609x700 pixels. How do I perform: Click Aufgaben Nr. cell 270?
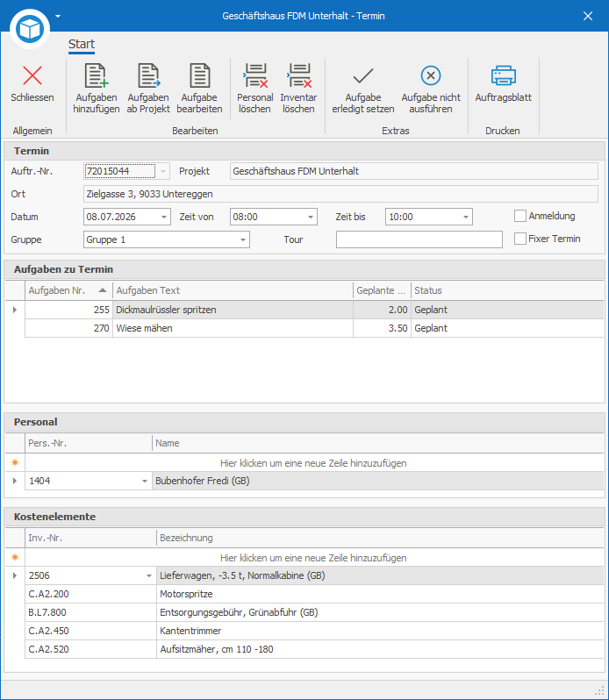68,328
